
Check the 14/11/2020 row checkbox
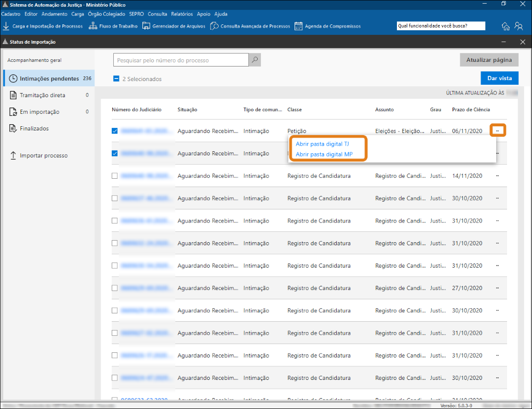click(115, 176)
